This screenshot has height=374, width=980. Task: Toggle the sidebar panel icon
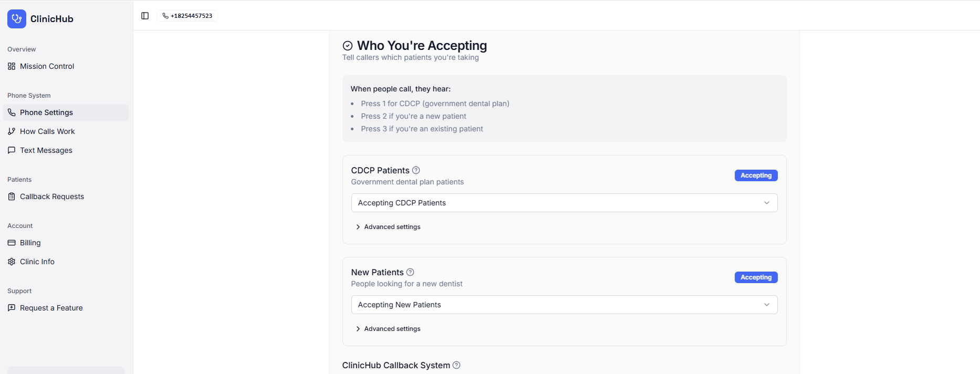point(145,16)
